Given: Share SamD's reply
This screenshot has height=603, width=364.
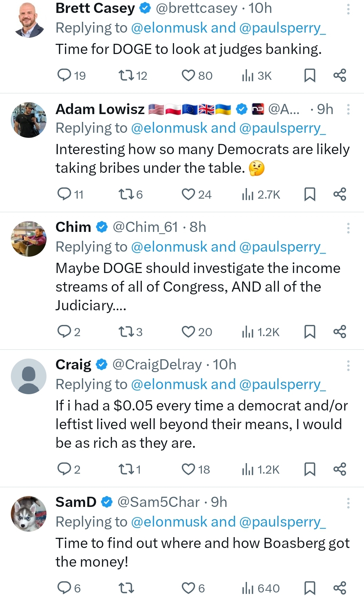Looking at the screenshot, I should [x=340, y=588].
